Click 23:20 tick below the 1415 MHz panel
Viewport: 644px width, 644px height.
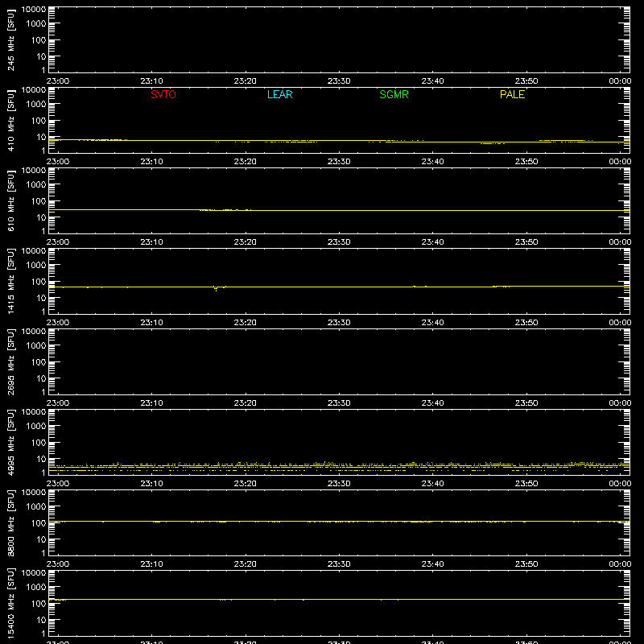(246, 323)
